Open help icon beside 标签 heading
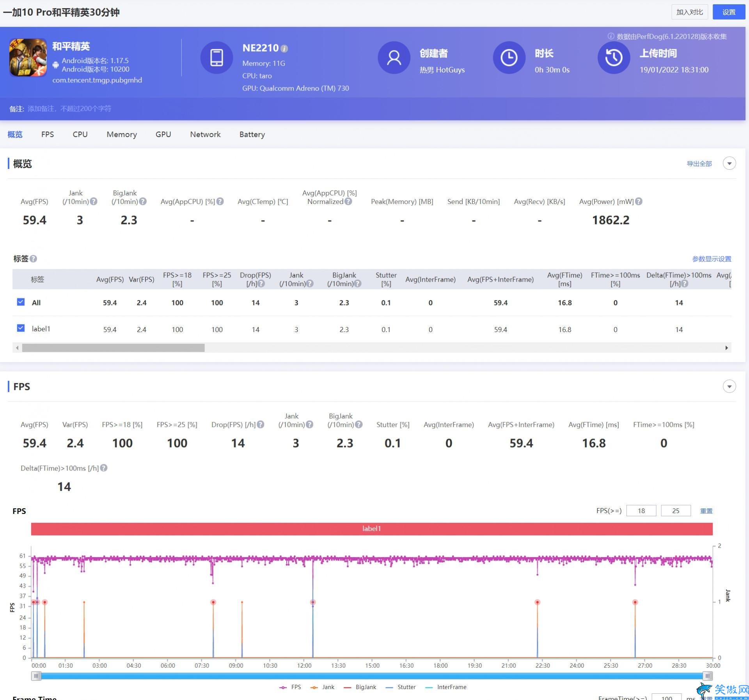The width and height of the screenshot is (749, 700). (x=34, y=259)
